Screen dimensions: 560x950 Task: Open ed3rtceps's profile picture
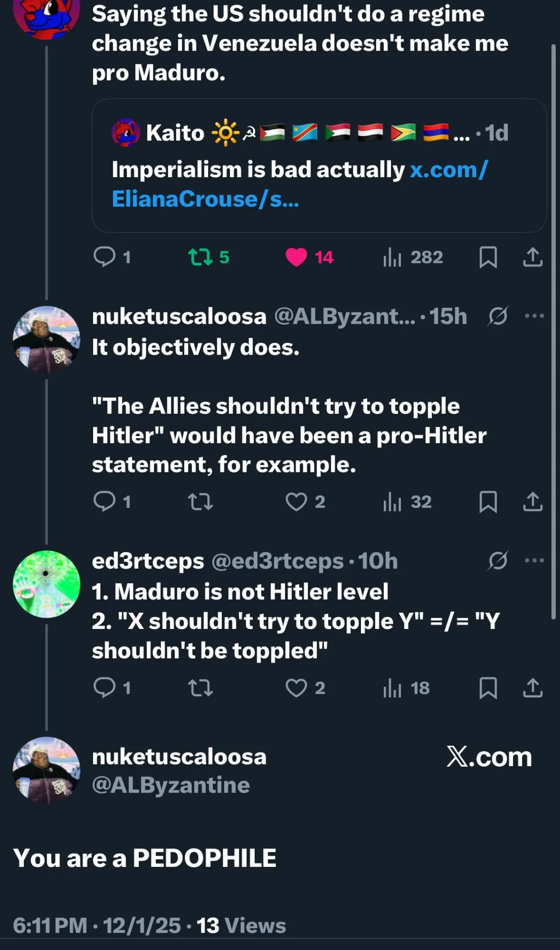pyautogui.click(x=46, y=584)
